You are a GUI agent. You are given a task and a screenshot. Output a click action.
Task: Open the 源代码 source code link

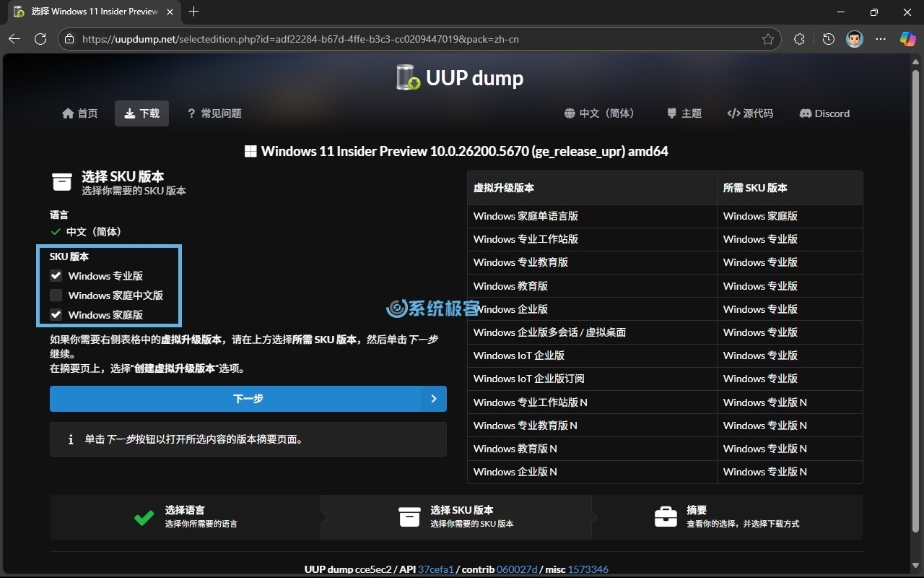click(750, 113)
